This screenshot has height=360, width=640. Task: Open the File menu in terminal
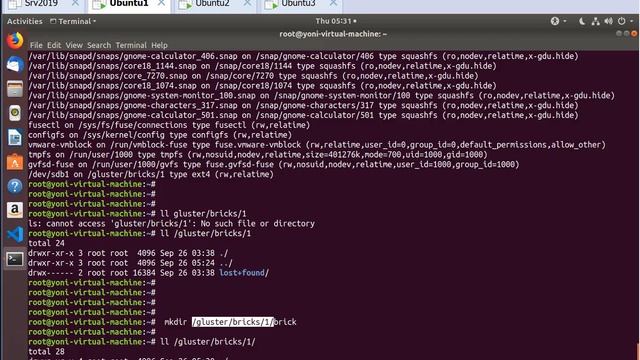point(36,45)
